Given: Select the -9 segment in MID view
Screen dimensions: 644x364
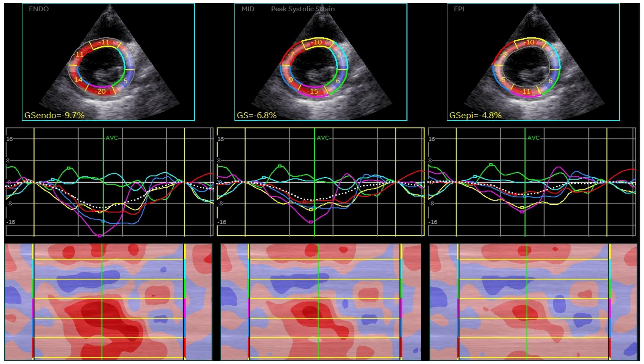Looking at the screenshot, I should coord(289,80).
